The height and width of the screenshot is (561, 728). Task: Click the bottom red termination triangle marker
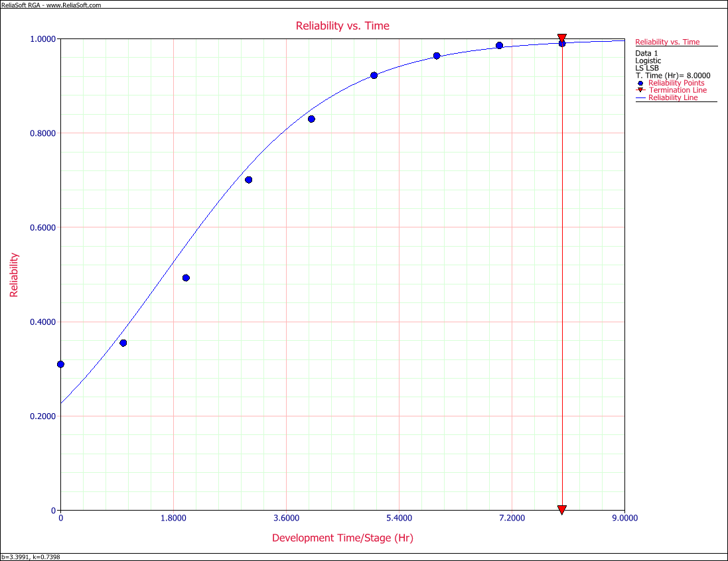point(562,510)
